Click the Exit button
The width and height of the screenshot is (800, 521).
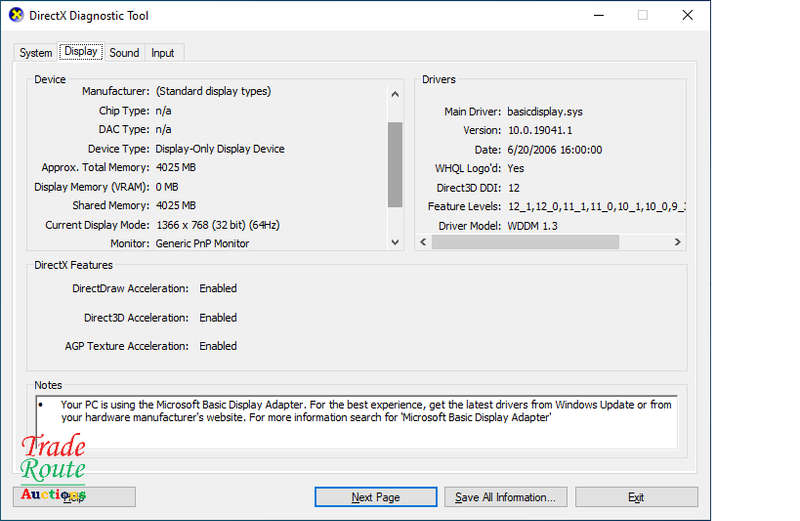(636, 497)
